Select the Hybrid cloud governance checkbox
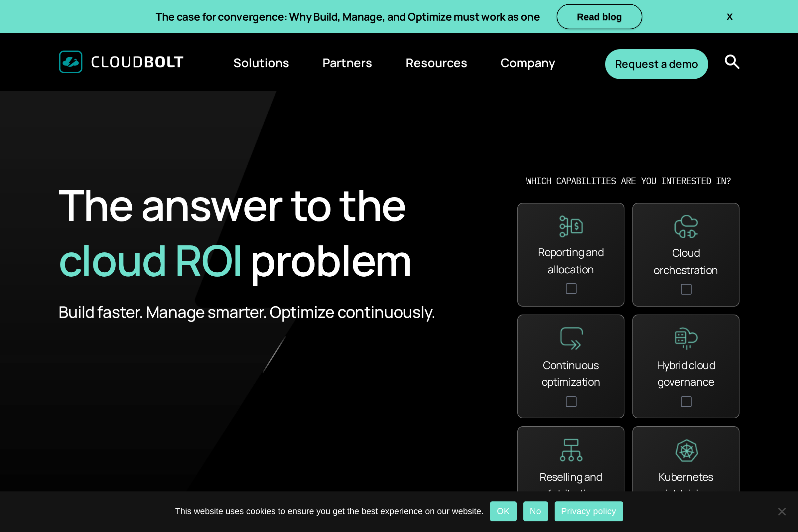The image size is (798, 532). pos(686,402)
